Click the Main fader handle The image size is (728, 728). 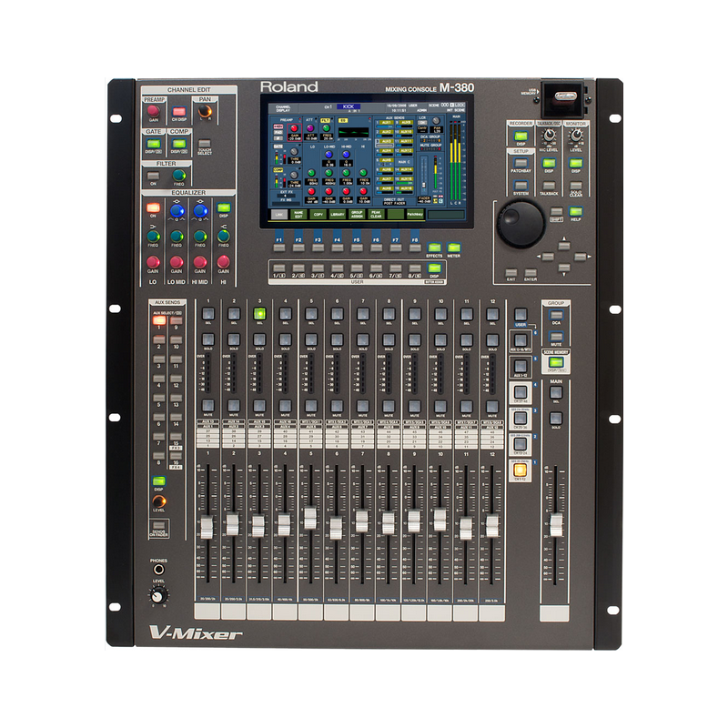tap(556, 525)
